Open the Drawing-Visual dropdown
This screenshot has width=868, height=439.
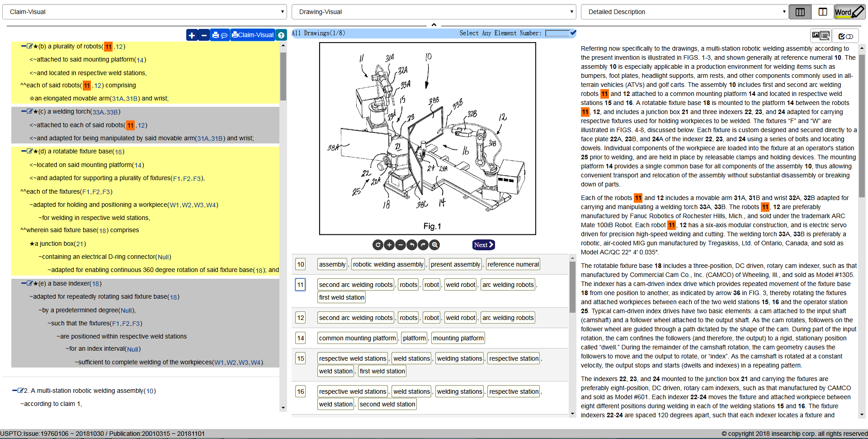click(434, 12)
